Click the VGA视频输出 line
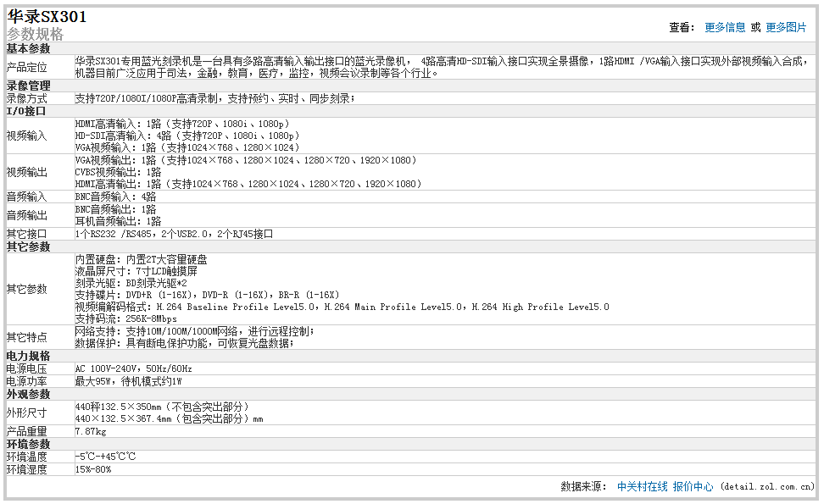The width and height of the screenshot is (824, 504). (x=246, y=160)
